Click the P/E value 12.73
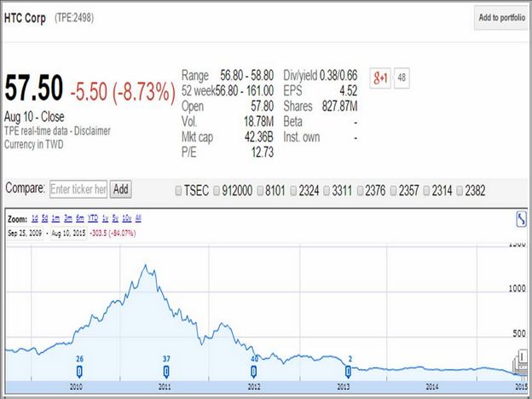This screenshot has height=399, width=532. pos(263,153)
